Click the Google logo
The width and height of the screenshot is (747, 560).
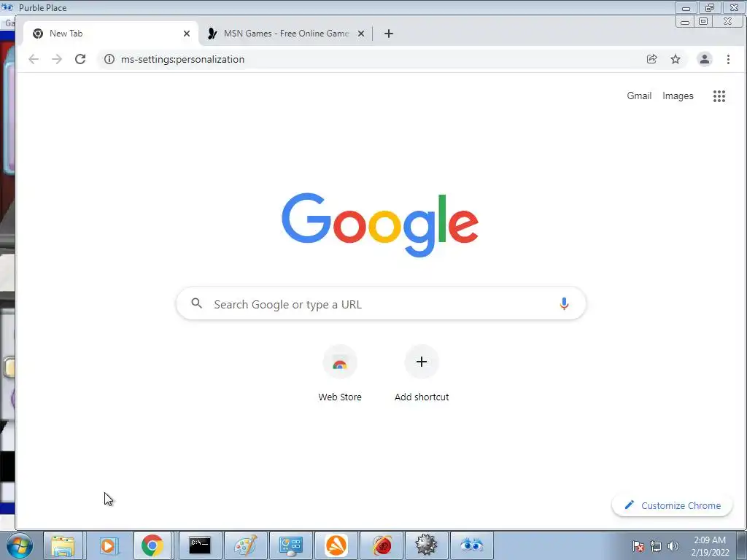point(380,224)
